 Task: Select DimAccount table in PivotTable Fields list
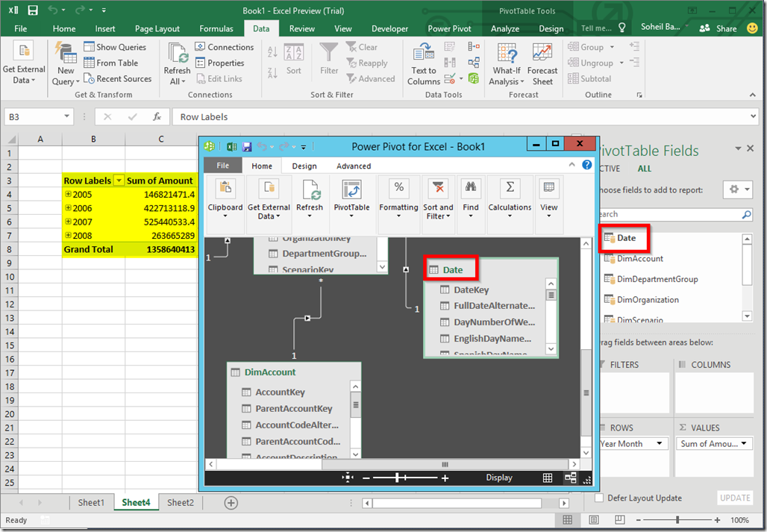pos(640,258)
